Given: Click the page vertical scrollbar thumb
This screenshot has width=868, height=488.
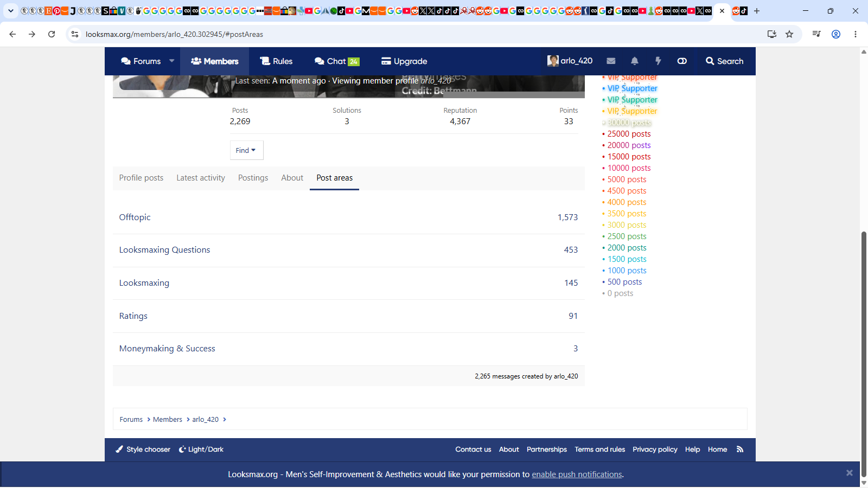Looking at the screenshot, I should point(864,354).
